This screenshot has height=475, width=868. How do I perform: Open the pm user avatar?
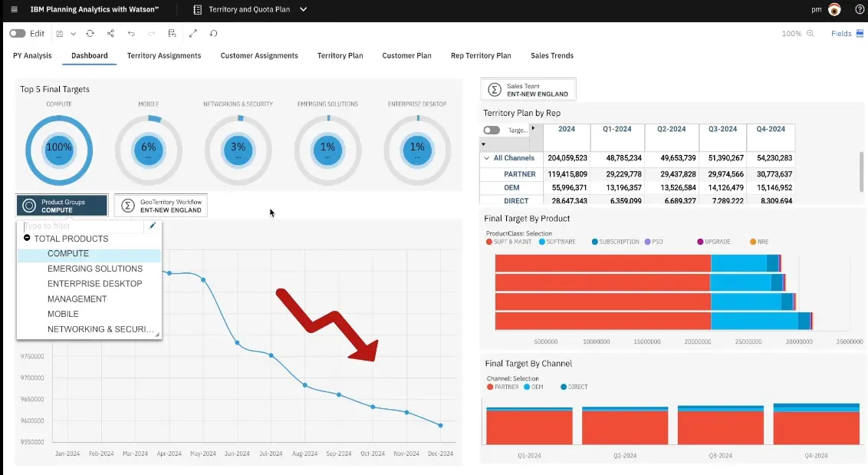pyautogui.click(x=833, y=11)
